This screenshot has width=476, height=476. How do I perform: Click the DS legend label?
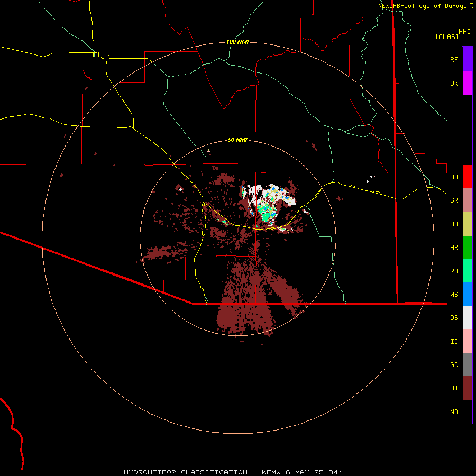pos(454,318)
